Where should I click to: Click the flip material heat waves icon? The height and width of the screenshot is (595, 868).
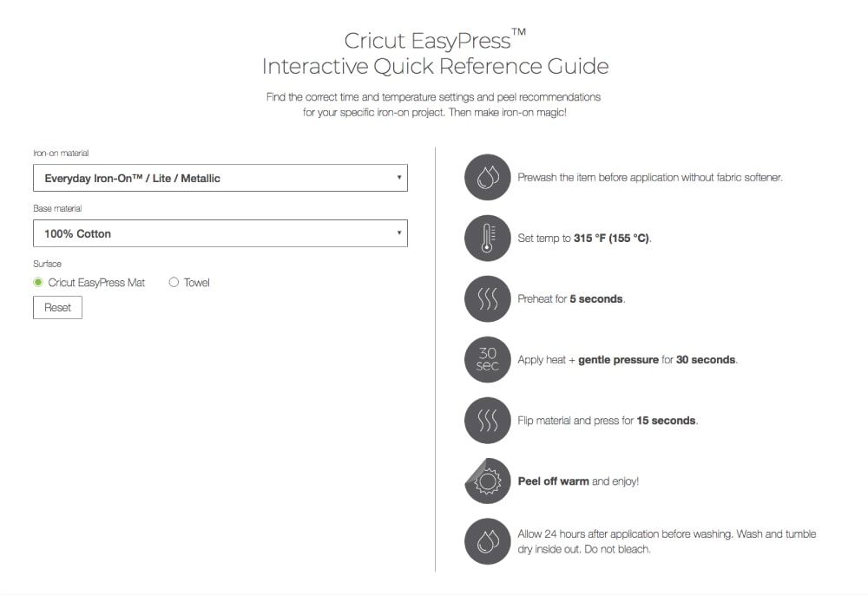[487, 421]
